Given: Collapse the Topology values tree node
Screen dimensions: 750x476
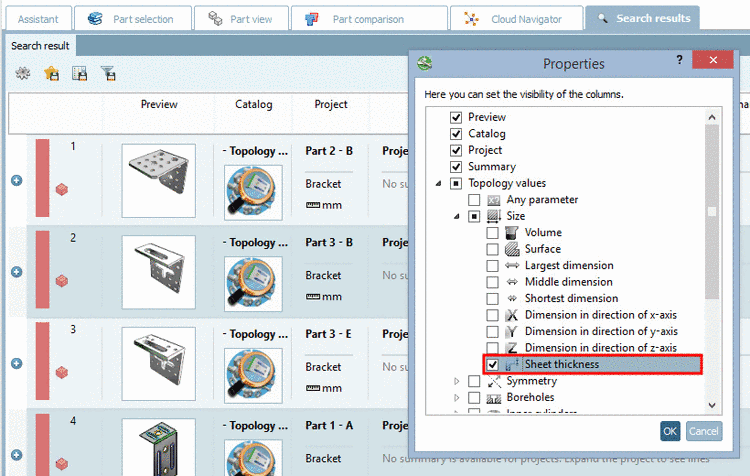Looking at the screenshot, I should pyautogui.click(x=438, y=184).
